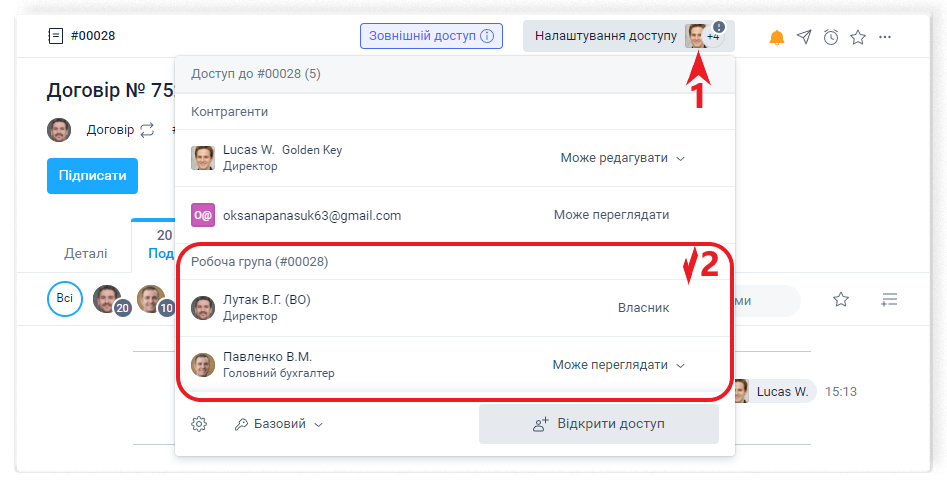
Task: Open the alarm clock reminder icon
Action: [x=831, y=37]
